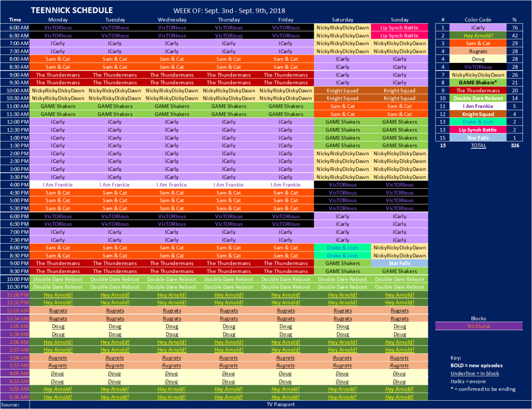Click the Doug legend swatch
This screenshot has width=532, height=409.
click(x=478, y=59)
